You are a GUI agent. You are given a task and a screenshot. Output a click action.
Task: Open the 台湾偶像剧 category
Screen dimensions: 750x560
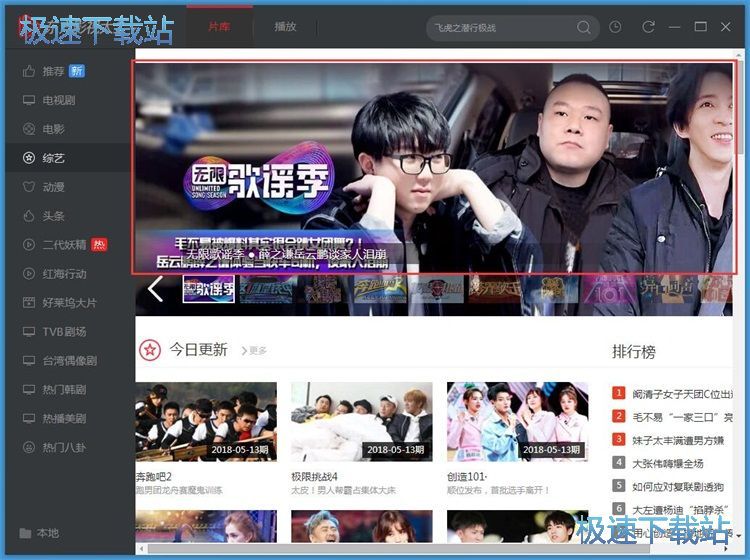pyautogui.click(x=60, y=361)
